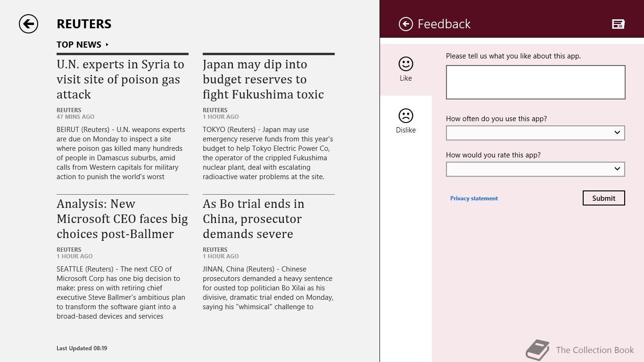644x362 pixels.
Task: Go back using the Reuters back arrow
Action: (x=28, y=24)
